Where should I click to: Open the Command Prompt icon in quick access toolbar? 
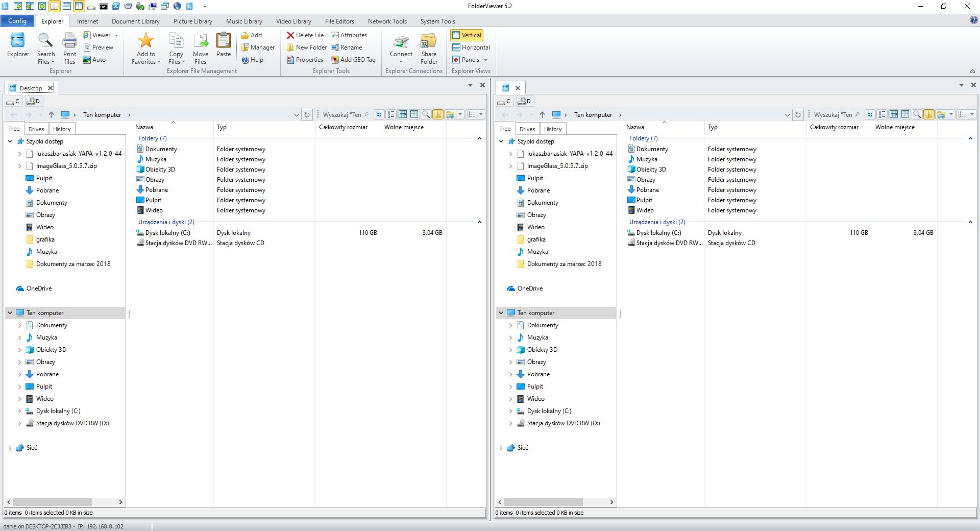(x=103, y=7)
